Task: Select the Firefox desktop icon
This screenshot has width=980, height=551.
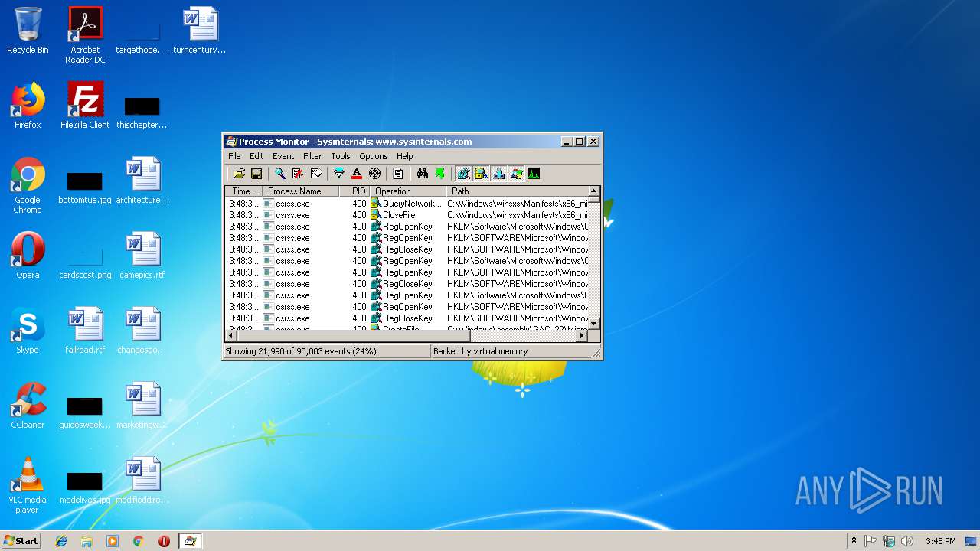Action: click(28, 106)
